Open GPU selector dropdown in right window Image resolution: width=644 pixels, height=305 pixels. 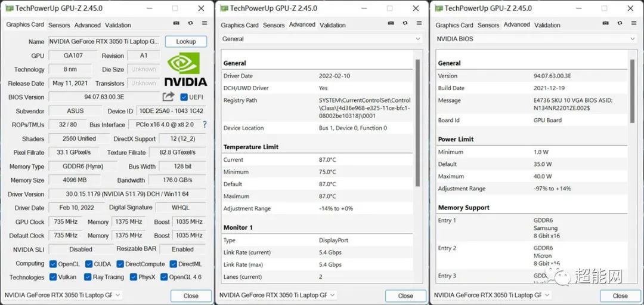click(492, 295)
